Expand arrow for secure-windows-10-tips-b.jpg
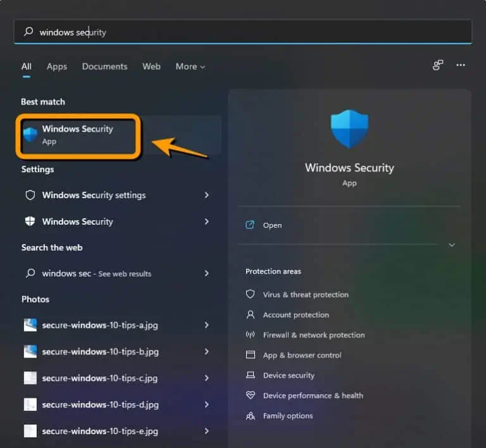 [x=206, y=351]
